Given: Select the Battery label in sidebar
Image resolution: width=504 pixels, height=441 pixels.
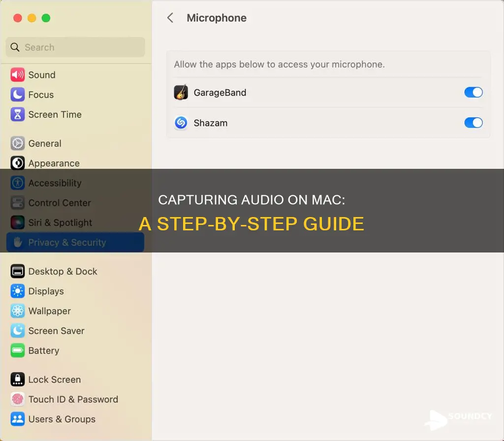Looking at the screenshot, I should point(44,350).
